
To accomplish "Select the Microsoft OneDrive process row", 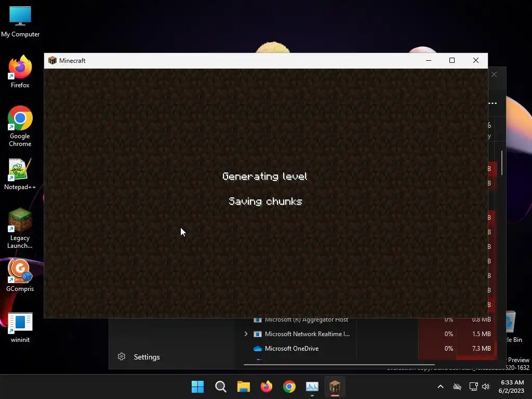I will (x=370, y=349).
